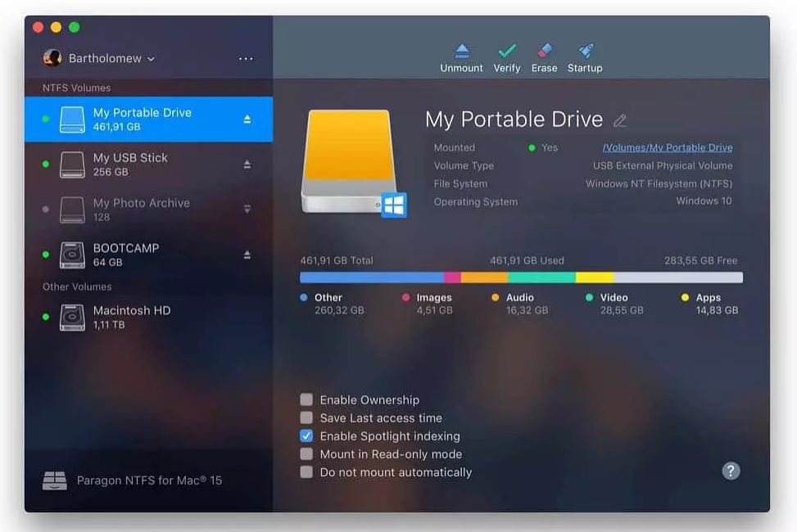797x532 pixels.
Task: Eject BOOTCAMP volume with its eject icon
Action: [x=247, y=255]
